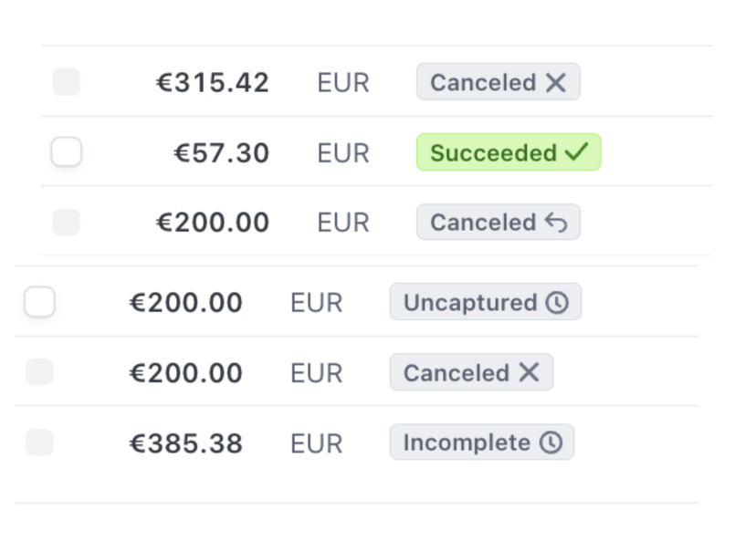Open the €57.30 Succeeded payment amount
Screen dimensions: 756x541
221,153
